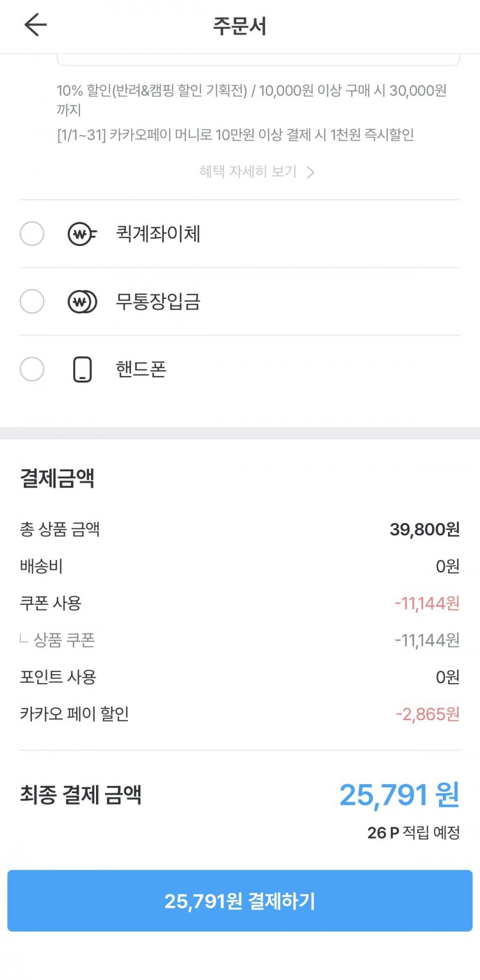Select the 퀵계좌이체 radio button
Screen dimensions: 480x980
pos(32,234)
